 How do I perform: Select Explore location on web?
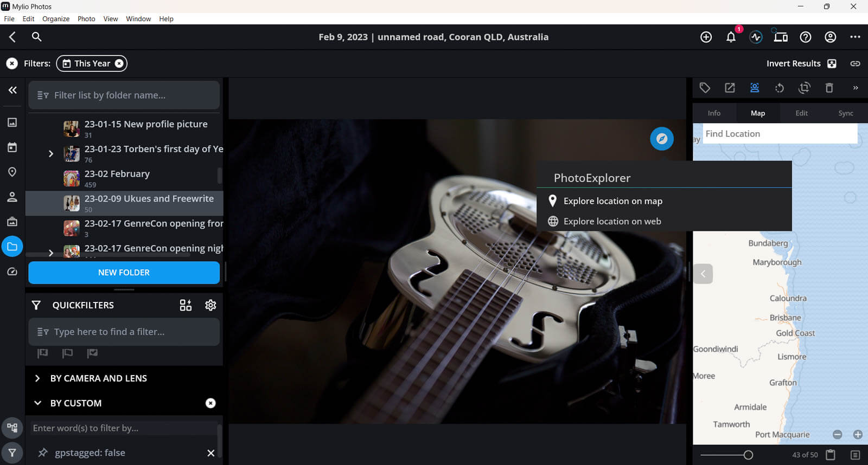pyautogui.click(x=612, y=221)
